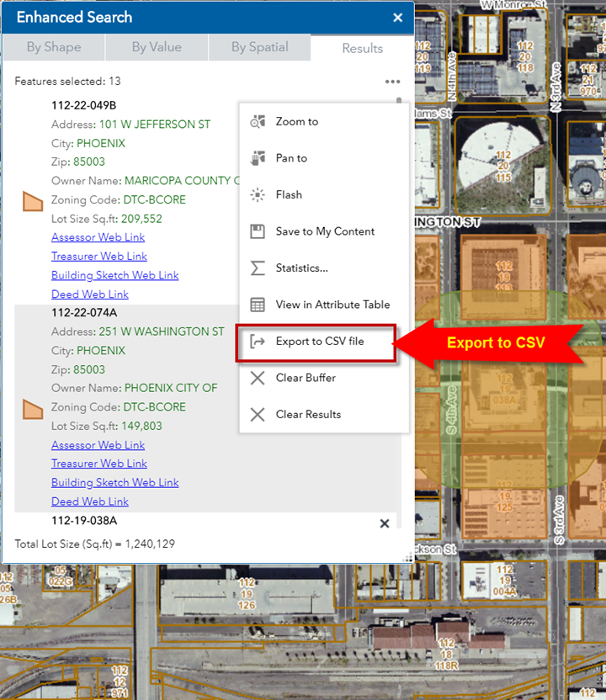The height and width of the screenshot is (700, 606).
Task: Select the 112-22-074A result record heading
Action: tap(84, 312)
